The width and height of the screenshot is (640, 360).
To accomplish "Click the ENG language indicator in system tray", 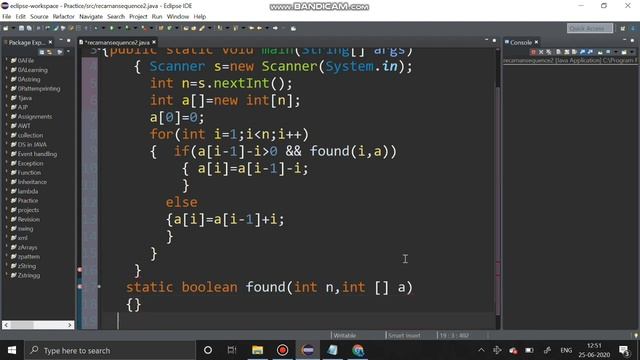I will (566, 350).
